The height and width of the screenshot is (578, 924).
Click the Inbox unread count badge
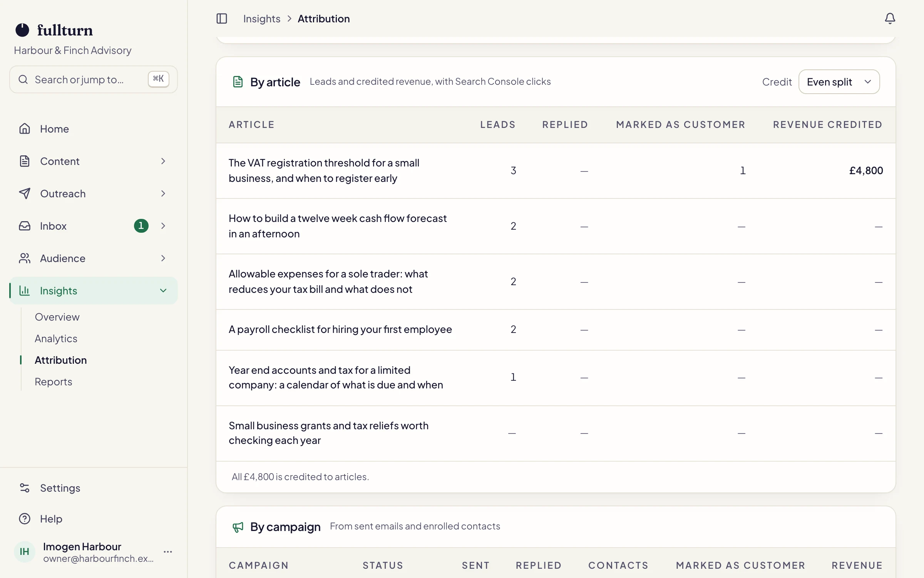pyautogui.click(x=141, y=226)
